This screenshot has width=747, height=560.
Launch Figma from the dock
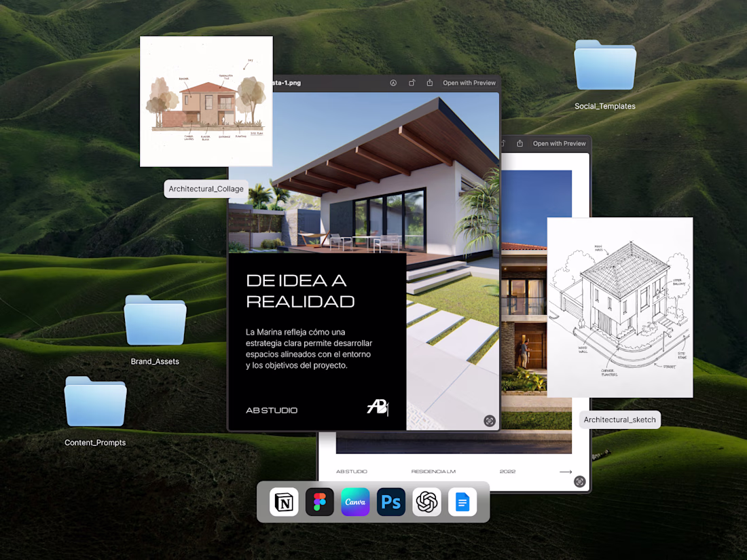[x=320, y=502]
